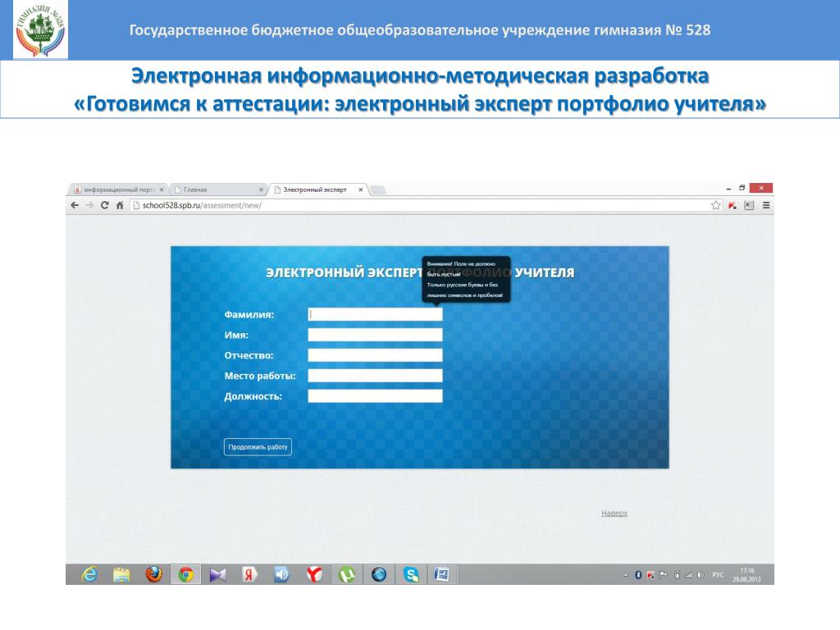
Task: Open Skype from the taskbar
Action: [x=410, y=574]
